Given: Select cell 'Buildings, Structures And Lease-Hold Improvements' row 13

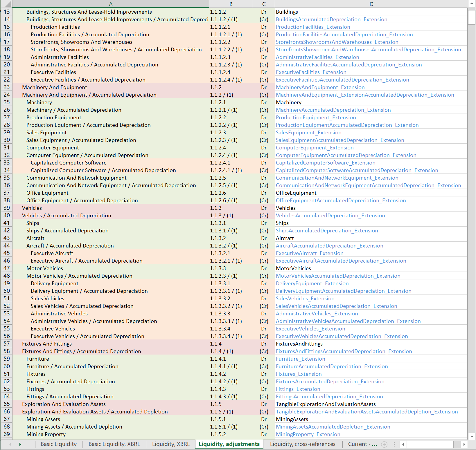Looking at the screenshot, I should point(111,12).
